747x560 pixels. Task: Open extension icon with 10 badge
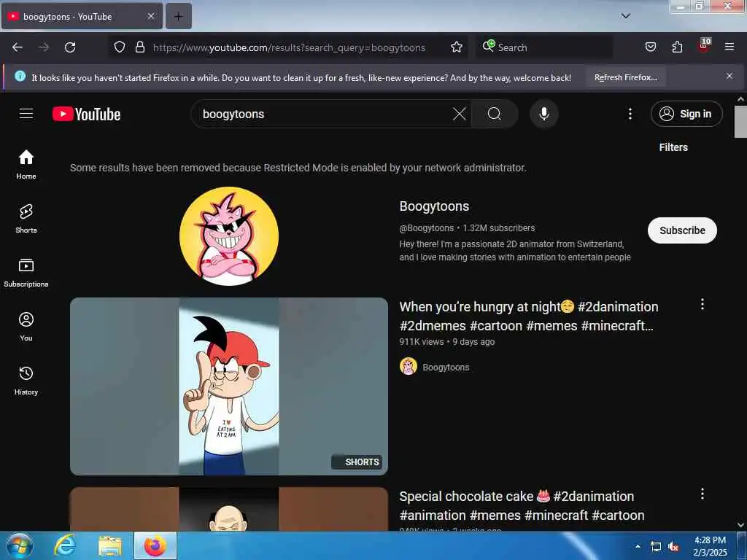(x=704, y=46)
